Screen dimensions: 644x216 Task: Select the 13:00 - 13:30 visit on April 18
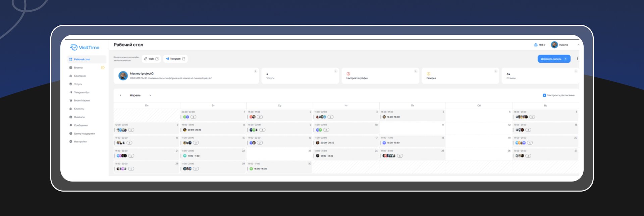391,143
